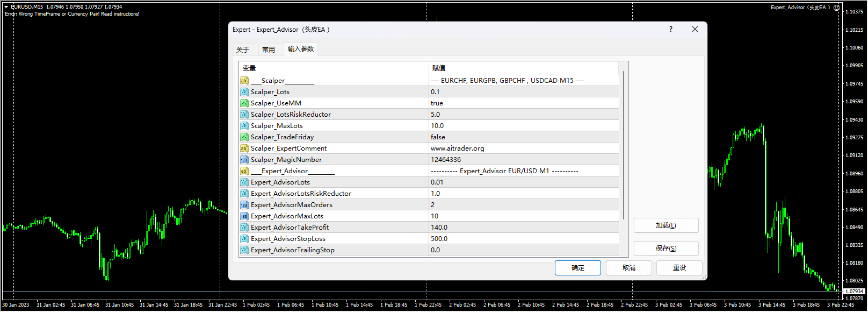Click the 加载(L) button
This screenshot has width=868, height=312.
pos(666,225)
